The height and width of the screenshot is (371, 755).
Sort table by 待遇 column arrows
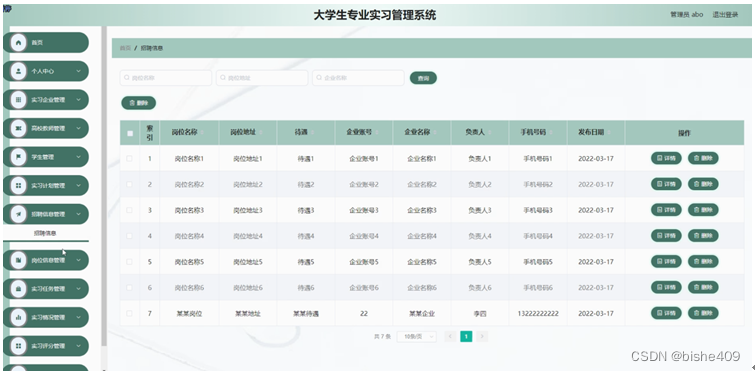point(312,132)
